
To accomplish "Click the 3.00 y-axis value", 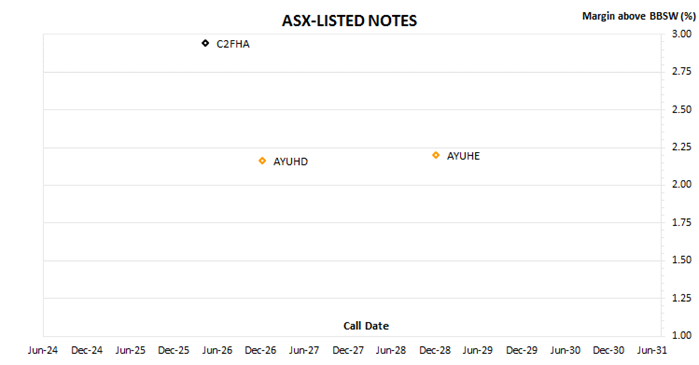I will pyautogui.click(x=682, y=34).
